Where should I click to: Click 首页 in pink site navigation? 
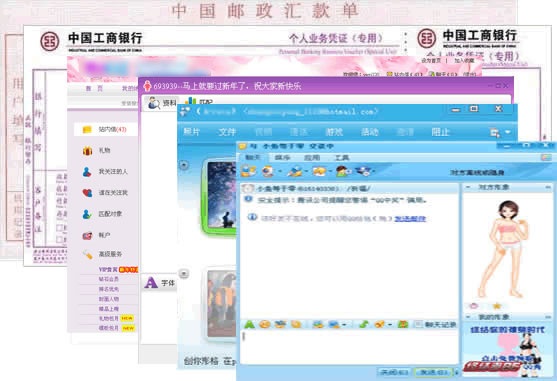(94, 88)
